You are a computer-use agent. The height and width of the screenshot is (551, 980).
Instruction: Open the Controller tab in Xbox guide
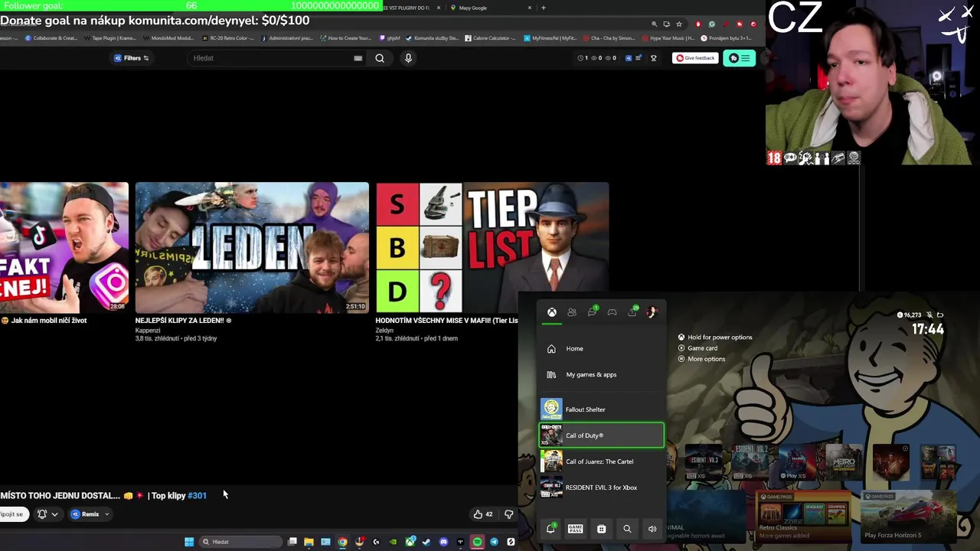(x=612, y=312)
